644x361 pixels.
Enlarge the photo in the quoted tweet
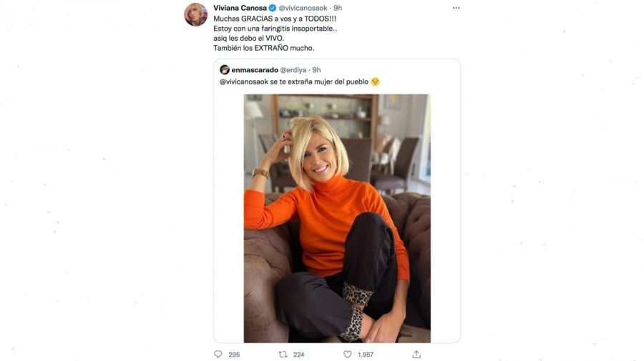tap(337, 218)
